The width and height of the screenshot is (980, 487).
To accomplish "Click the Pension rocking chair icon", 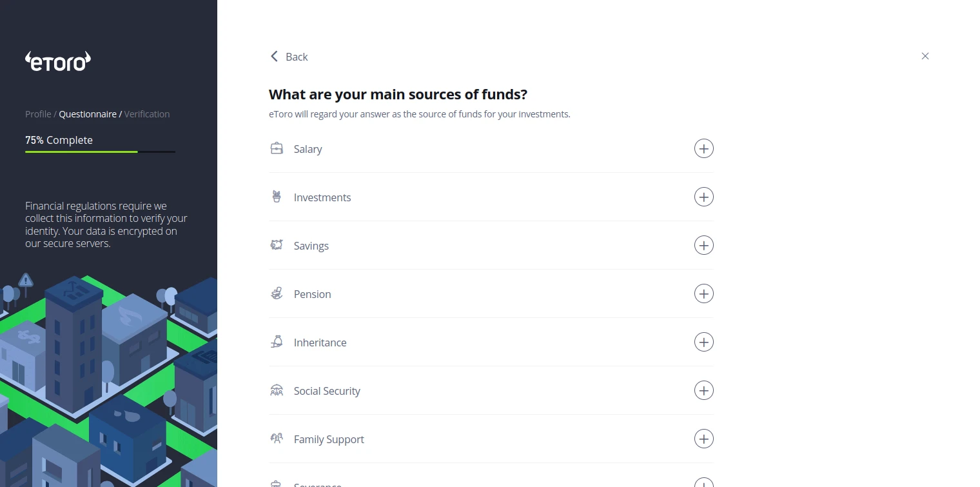I will point(277,293).
